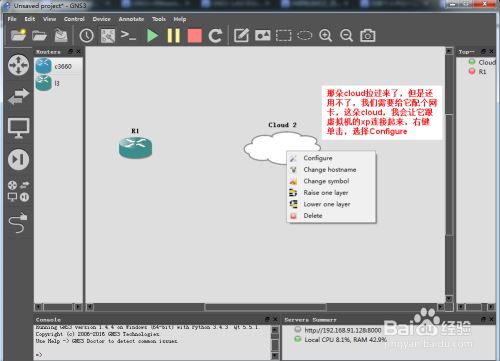The width and height of the screenshot is (500, 361).
Task: Draw a rectangle annotation
Action: [x=284, y=35]
